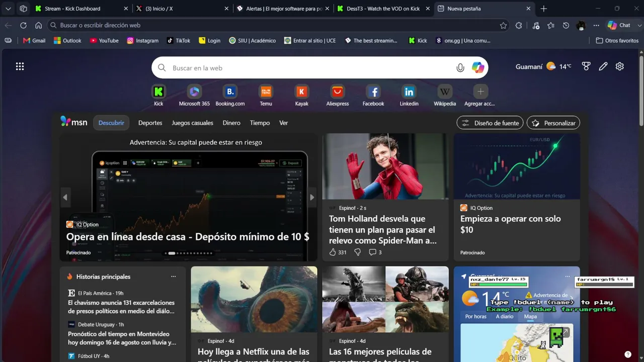Show the previous carousel slide

point(65,198)
